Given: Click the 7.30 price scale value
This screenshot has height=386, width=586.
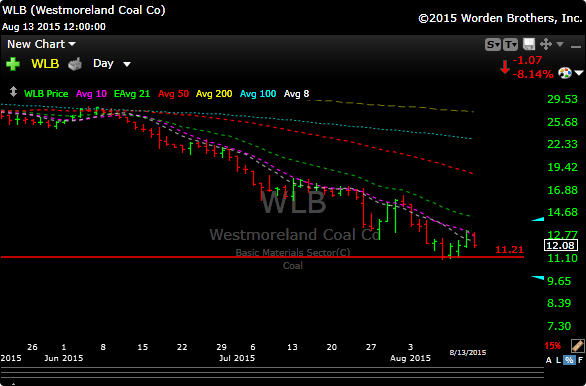Looking at the screenshot, I should (559, 326).
